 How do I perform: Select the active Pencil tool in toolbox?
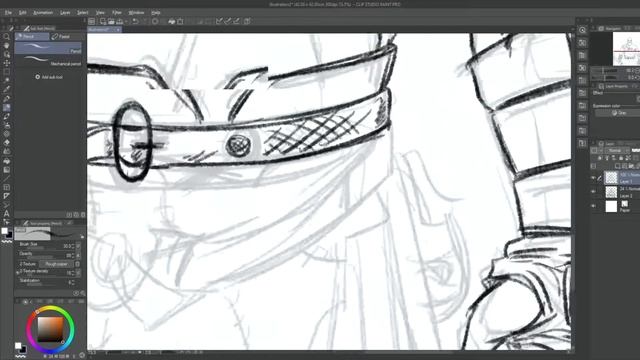pyautogui.click(x=7, y=107)
